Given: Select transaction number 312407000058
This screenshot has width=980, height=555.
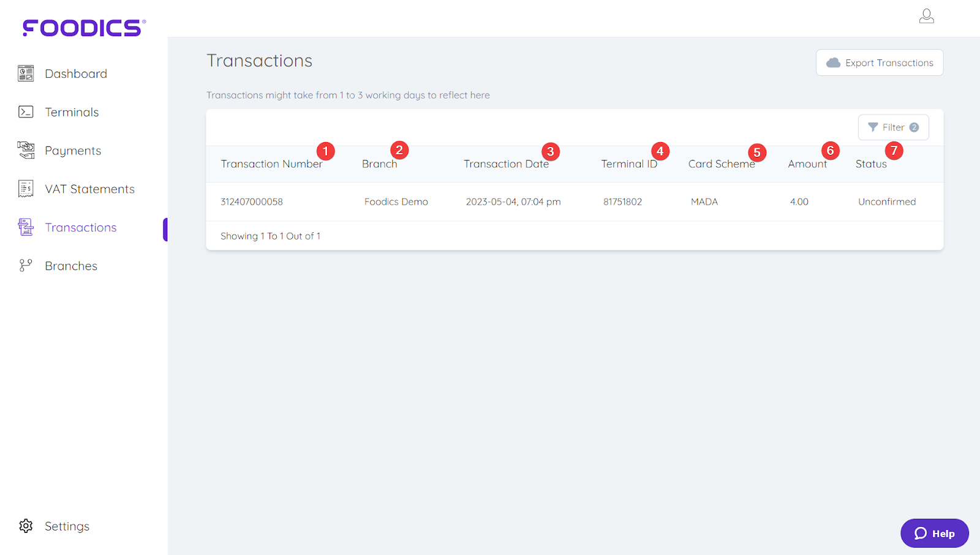Looking at the screenshot, I should tap(252, 202).
